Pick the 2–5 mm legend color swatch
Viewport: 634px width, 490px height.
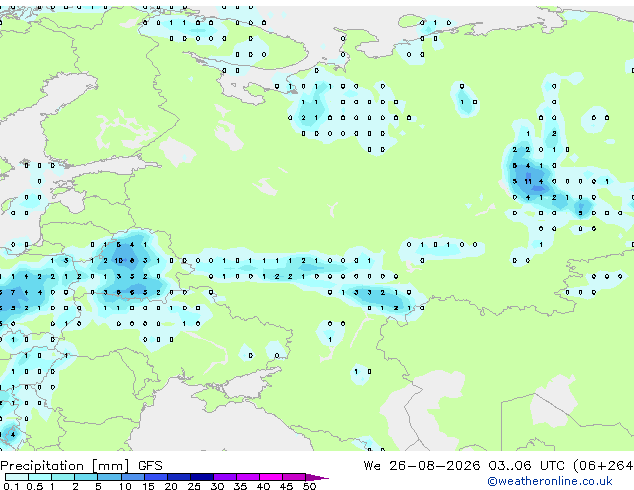pyautogui.click(x=86, y=477)
